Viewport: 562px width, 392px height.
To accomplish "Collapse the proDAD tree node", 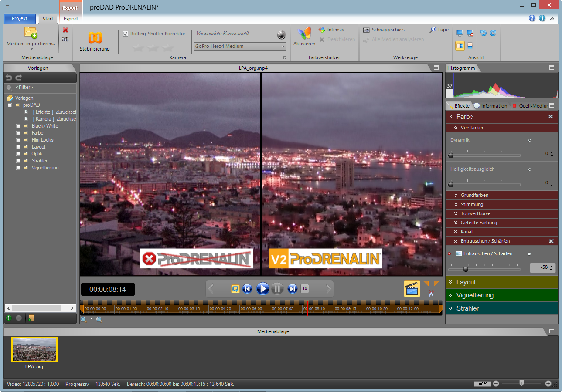I will coord(10,105).
